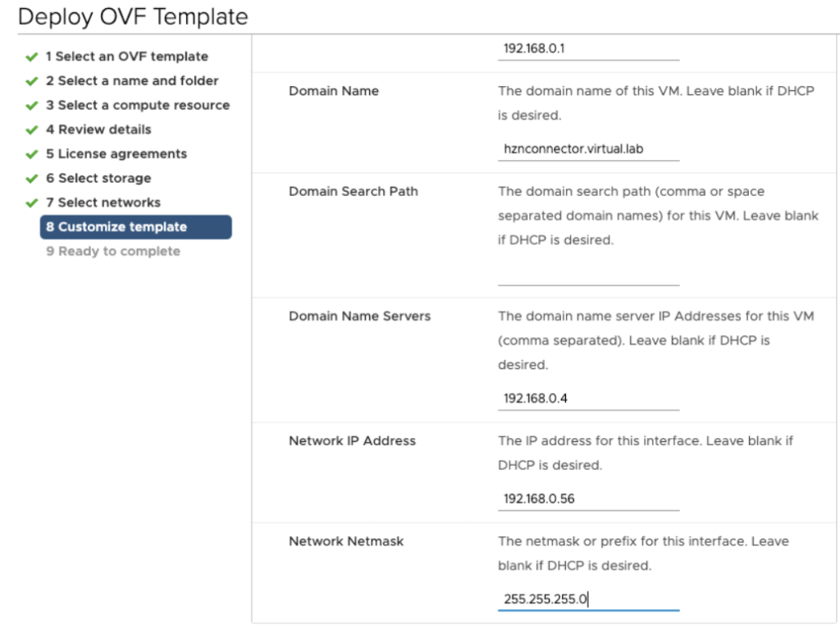Image resolution: width=840 pixels, height=629 pixels.
Task: Open step 2 Select a name and folder
Action: click(x=132, y=81)
